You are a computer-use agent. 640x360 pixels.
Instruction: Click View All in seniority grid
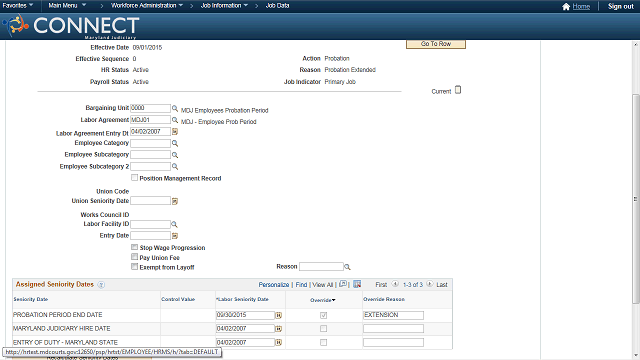(323, 285)
